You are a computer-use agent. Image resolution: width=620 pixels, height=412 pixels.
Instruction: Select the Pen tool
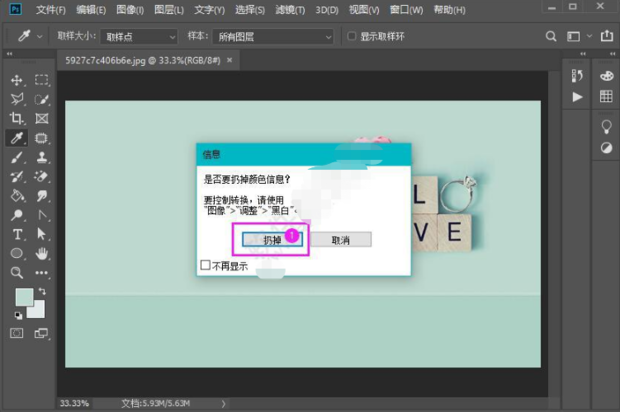(42, 215)
